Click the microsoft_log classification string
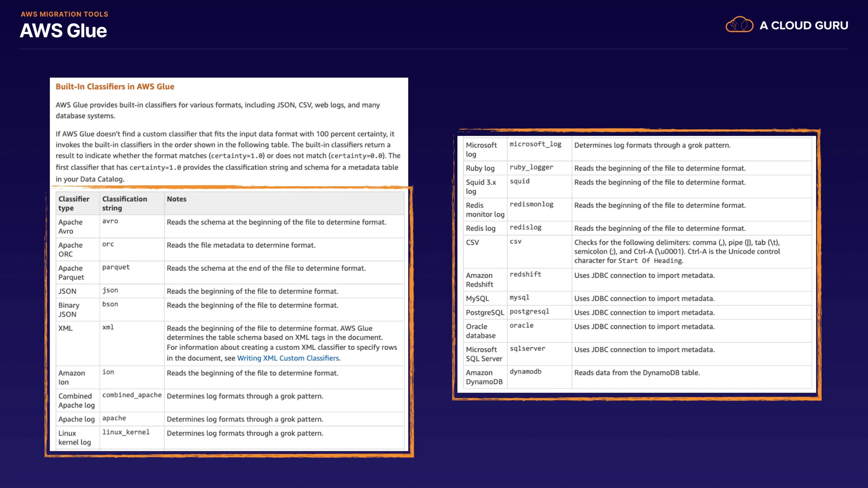Viewport: 868px width, 488px height. [x=535, y=144]
